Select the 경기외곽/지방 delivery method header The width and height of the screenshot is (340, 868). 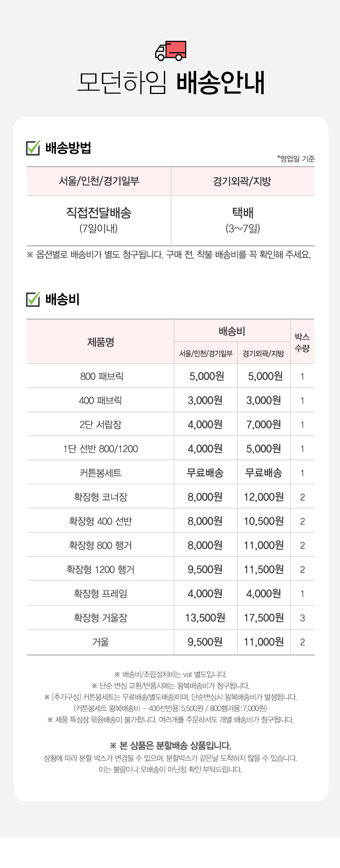click(243, 181)
